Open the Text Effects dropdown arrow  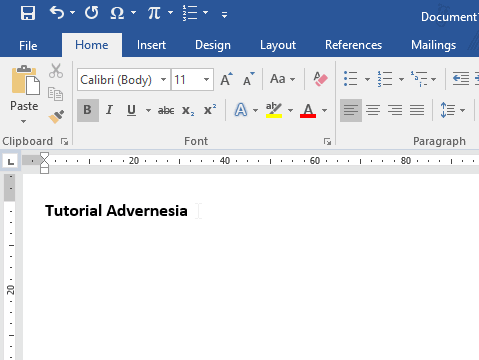255,110
